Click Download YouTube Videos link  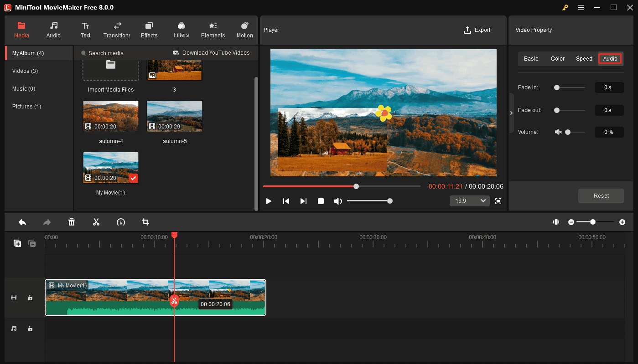[x=211, y=53]
